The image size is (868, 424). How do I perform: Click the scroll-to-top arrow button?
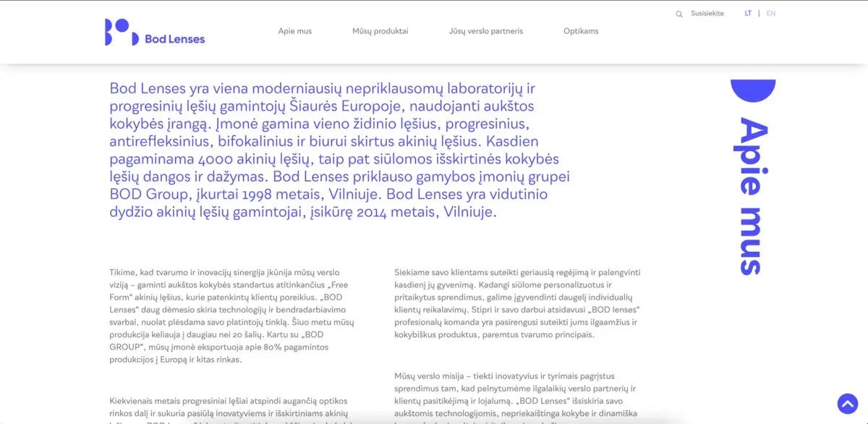coord(847,404)
